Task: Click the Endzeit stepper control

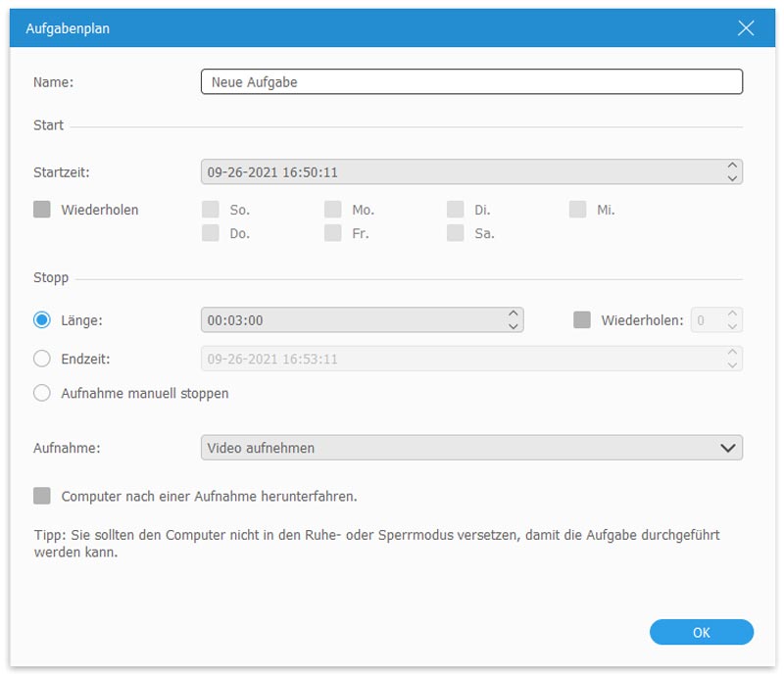Action: (730, 360)
